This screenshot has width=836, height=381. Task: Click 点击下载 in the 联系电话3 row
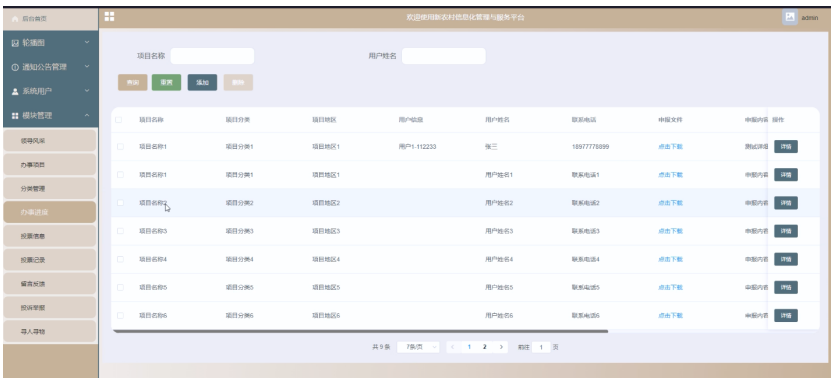[x=670, y=231]
